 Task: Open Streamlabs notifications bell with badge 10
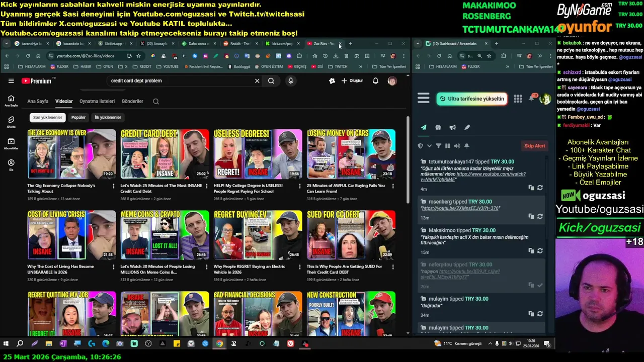pyautogui.click(x=532, y=98)
